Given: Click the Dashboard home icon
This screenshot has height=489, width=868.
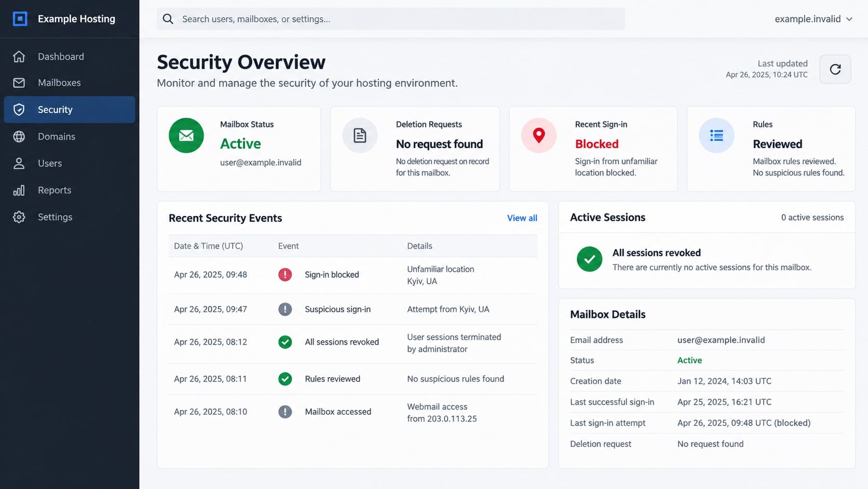Looking at the screenshot, I should click(19, 56).
